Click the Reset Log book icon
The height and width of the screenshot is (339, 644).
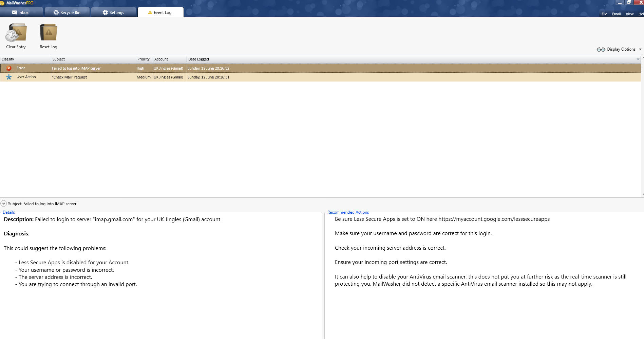tap(49, 33)
